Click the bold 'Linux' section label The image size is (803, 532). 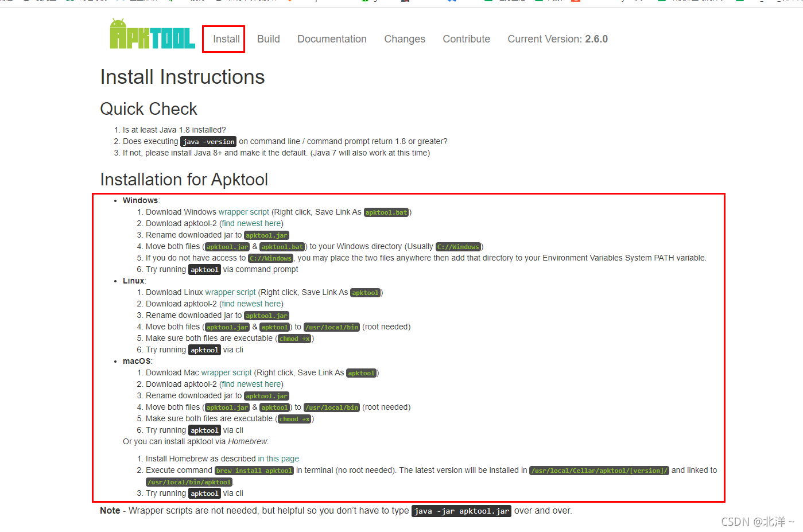[x=133, y=281]
